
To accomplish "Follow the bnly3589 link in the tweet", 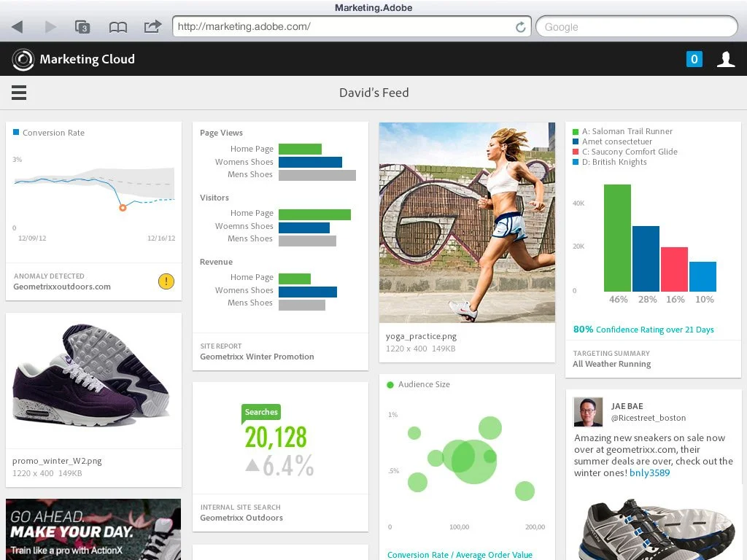I will point(650,472).
